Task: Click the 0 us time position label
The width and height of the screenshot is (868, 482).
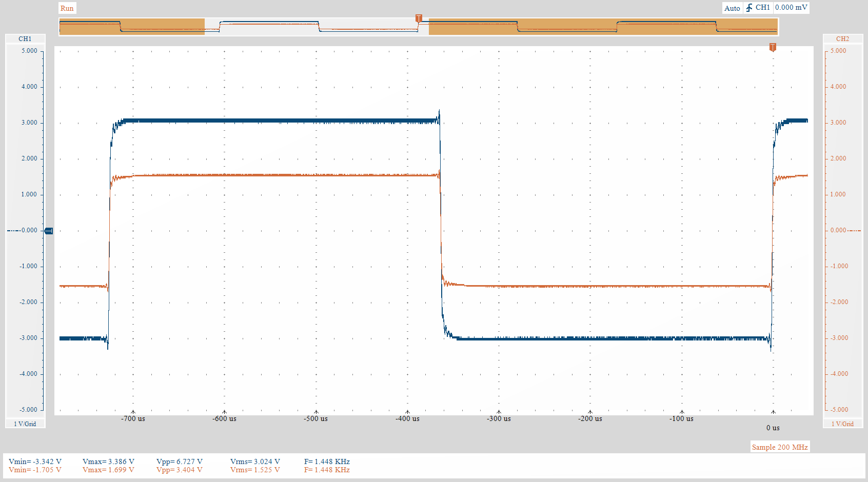Action: click(x=773, y=428)
